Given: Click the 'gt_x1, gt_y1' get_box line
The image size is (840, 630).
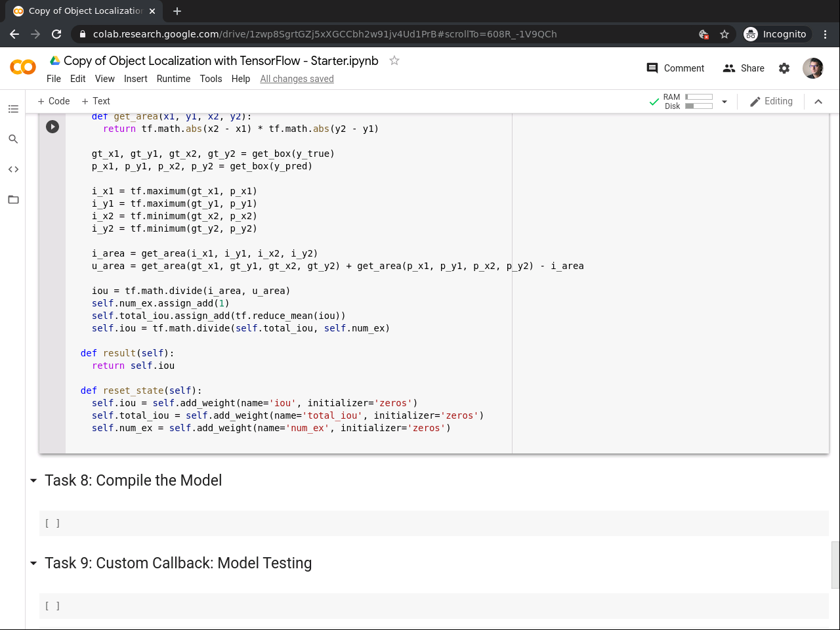Looking at the screenshot, I should pyautogui.click(x=213, y=154).
